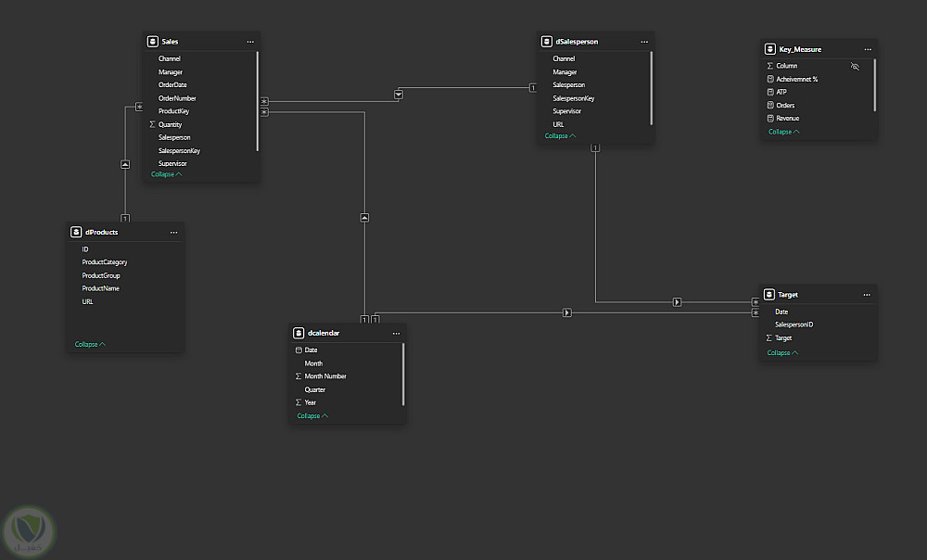The width and height of the screenshot is (927, 560).
Task: Open Key_Measure table more options ellipsis
Action: point(868,50)
